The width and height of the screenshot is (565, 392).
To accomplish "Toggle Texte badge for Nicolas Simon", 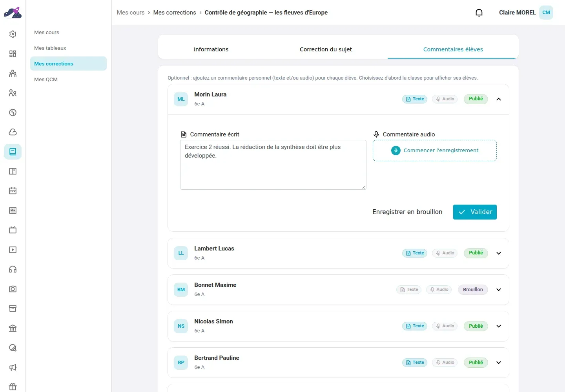I will coord(415,326).
